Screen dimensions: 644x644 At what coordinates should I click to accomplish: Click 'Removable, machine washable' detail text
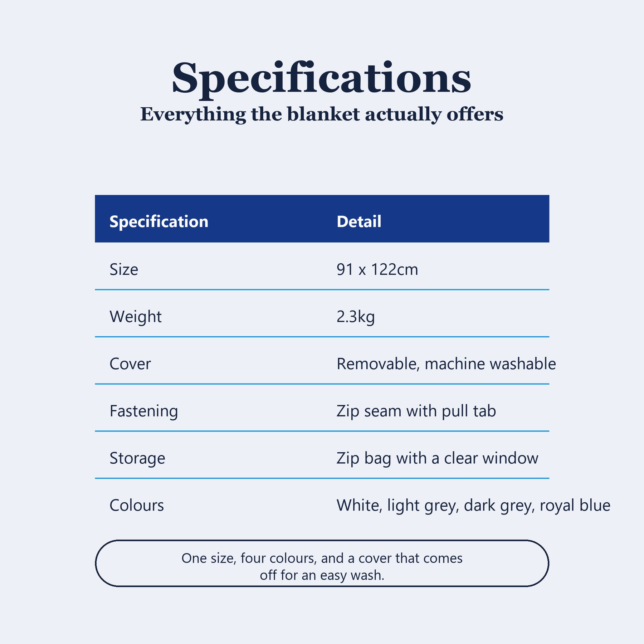[446, 364]
